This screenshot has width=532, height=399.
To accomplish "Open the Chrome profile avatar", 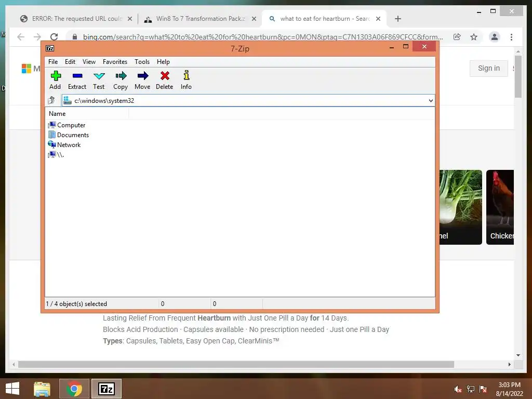I will (x=495, y=37).
